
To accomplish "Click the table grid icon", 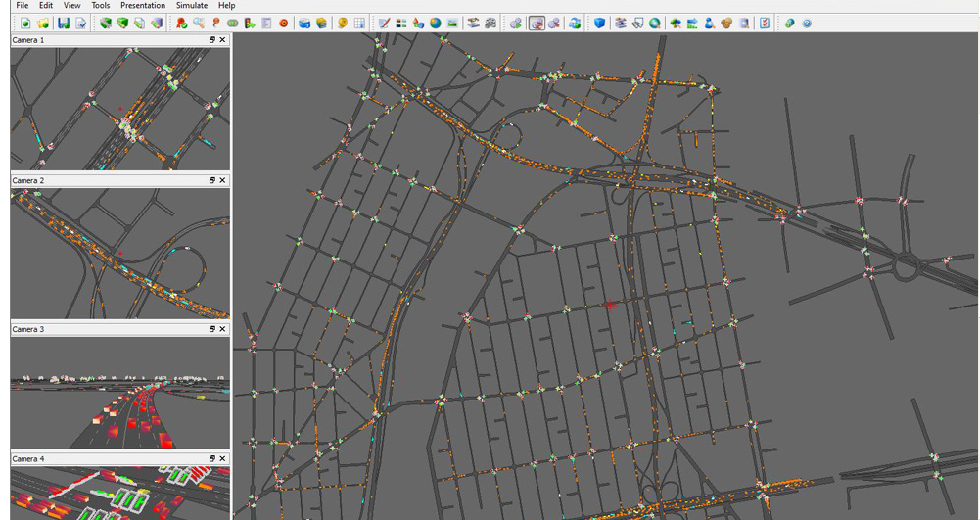I will click(x=359, y=24).
